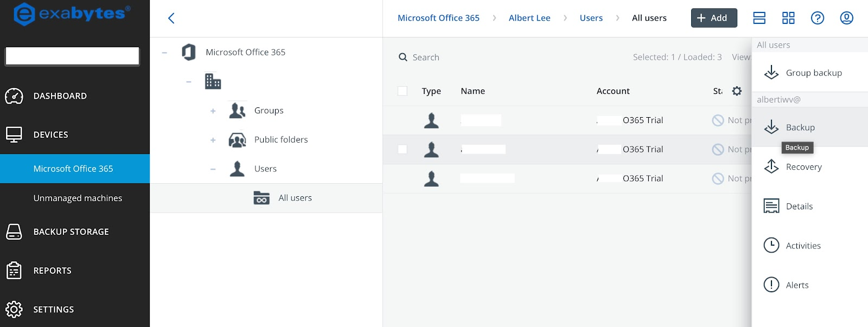868x327 pixels.
Task: Collapse the Microsoft Office 365 tree node
Action: pos(164,53)
